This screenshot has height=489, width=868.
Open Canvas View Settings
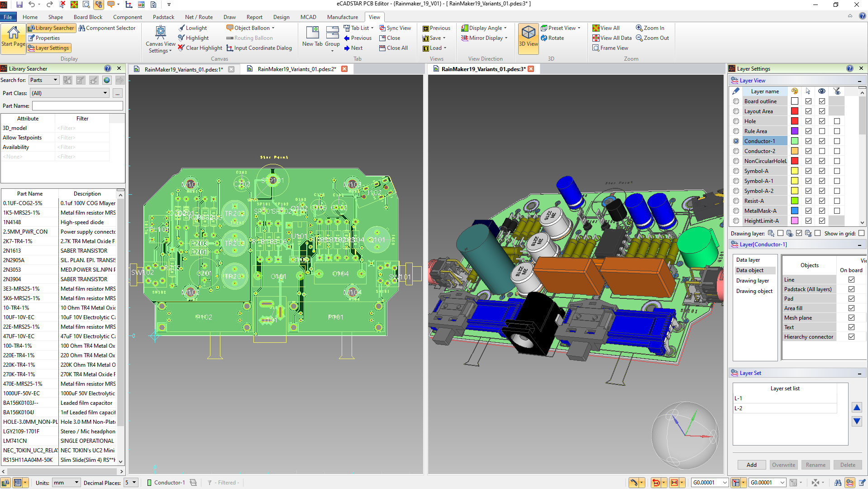point(160,40)
